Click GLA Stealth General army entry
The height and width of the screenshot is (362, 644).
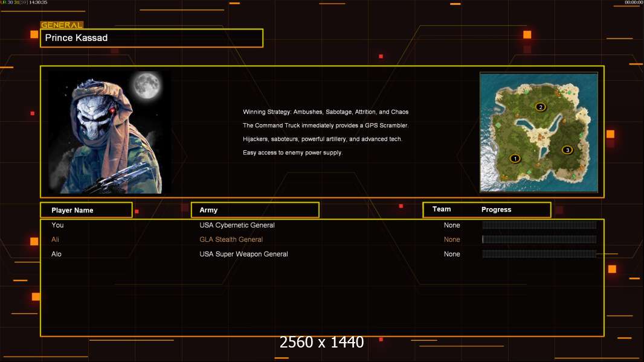coord(231,240)
